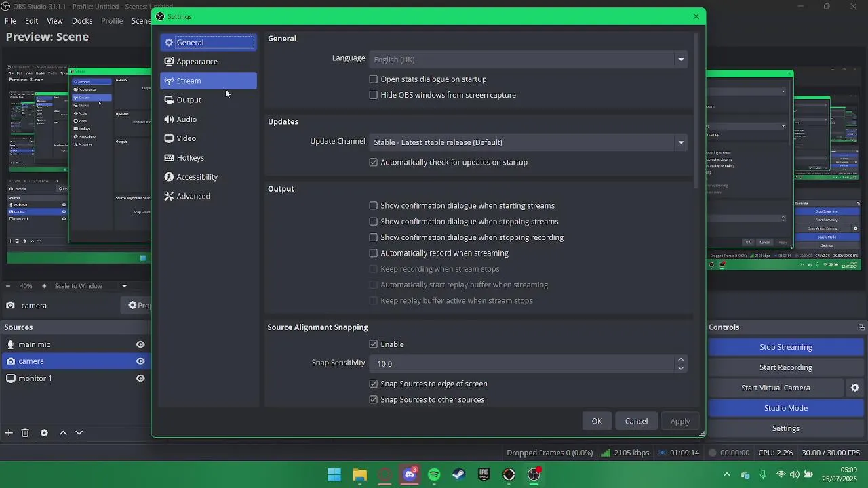Click the Settings dialog vertical scrollbar

[x=698, y=110]
